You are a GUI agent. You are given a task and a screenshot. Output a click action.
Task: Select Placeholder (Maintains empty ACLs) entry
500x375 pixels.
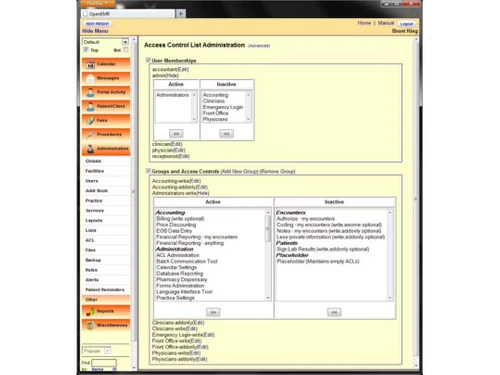[318, 261]
